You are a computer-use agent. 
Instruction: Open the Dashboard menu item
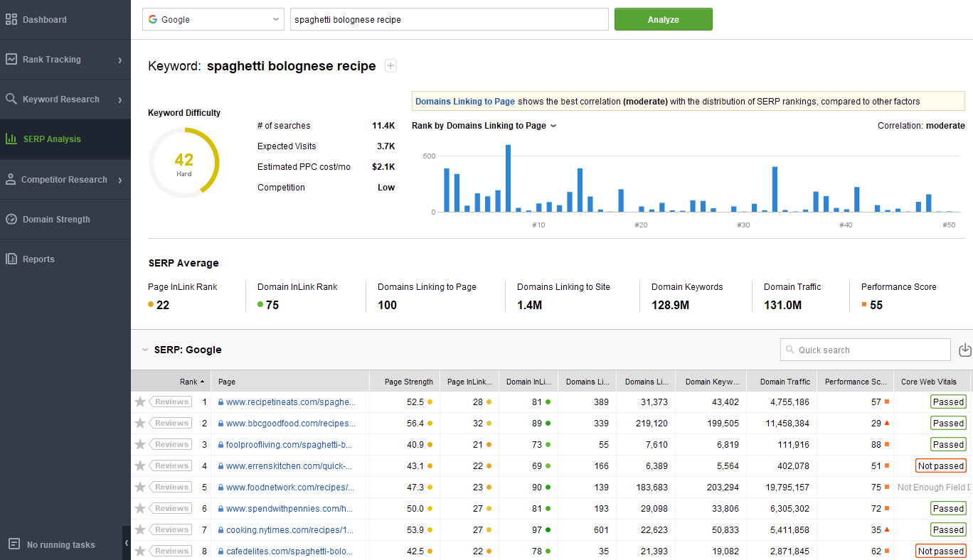tap(65, 20)
